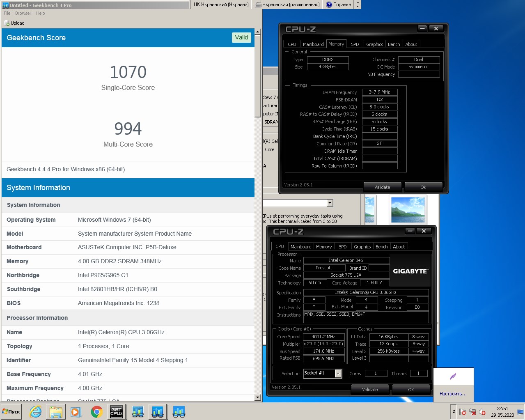
Task: Click the green Valid badge
Action: [241, 37]
